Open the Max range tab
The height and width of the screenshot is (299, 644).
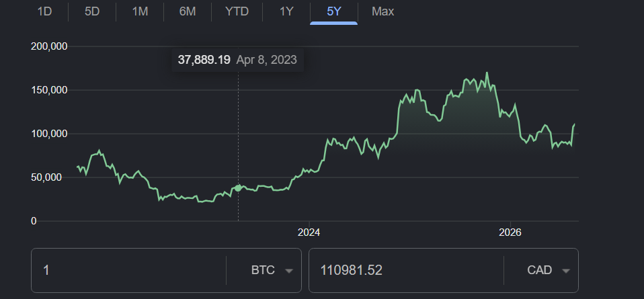pos(383,11)
